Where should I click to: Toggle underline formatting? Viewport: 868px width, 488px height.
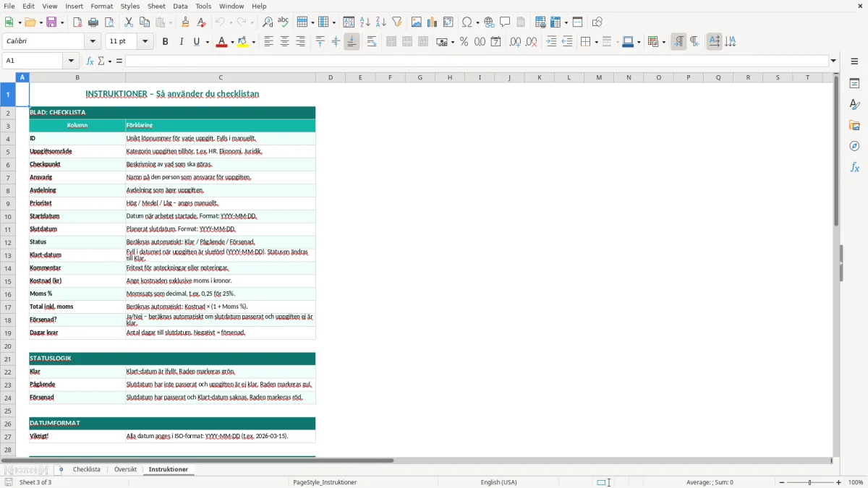point(196,42)
